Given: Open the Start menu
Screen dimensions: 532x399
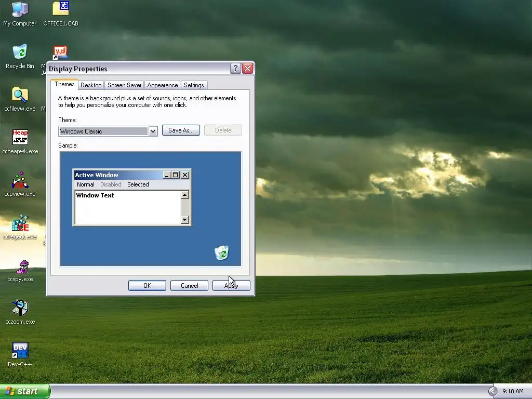Looking at the screenshot, I should (25, 391).
